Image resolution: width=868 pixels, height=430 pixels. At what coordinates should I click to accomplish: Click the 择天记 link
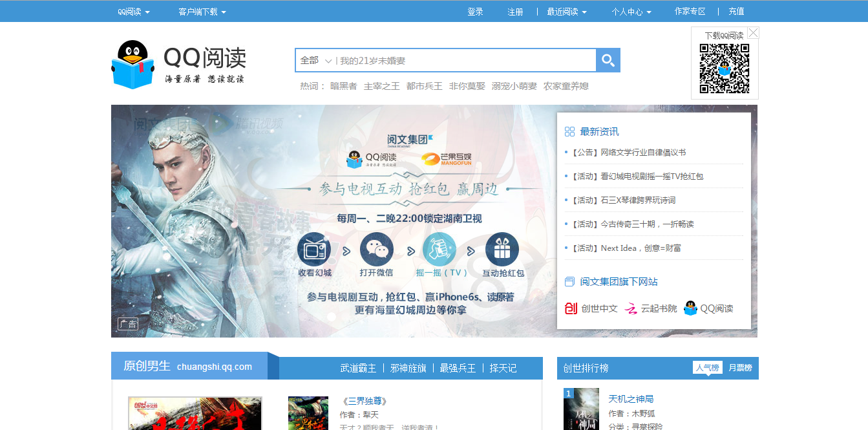(x=503, y=368)
